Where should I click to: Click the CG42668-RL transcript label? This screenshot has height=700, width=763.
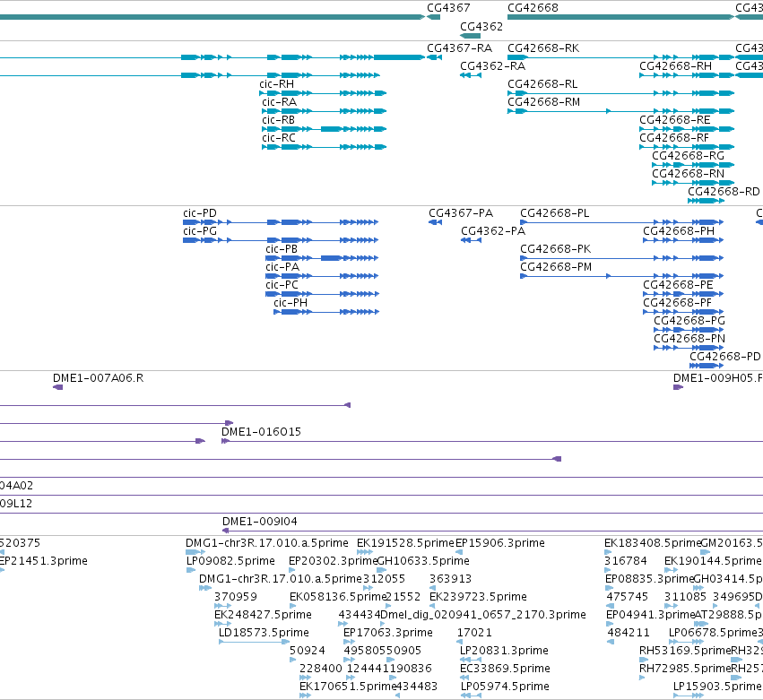pos(542,84)
